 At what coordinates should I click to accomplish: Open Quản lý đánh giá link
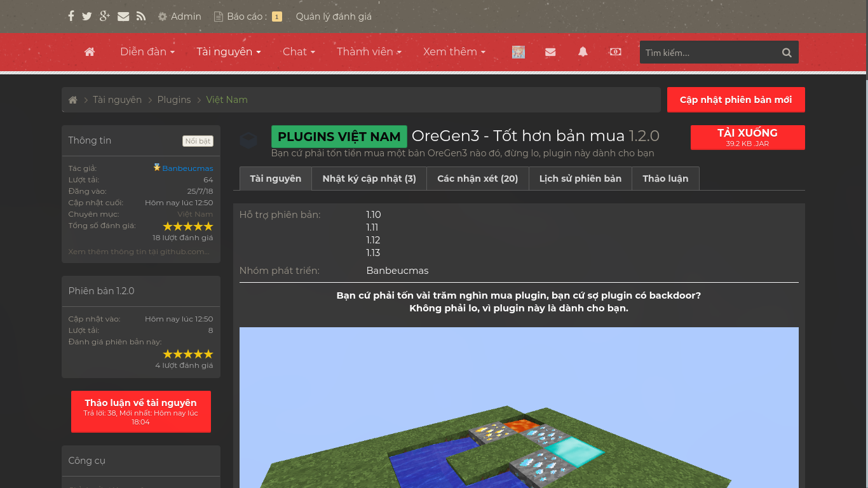tap(334, 17)
